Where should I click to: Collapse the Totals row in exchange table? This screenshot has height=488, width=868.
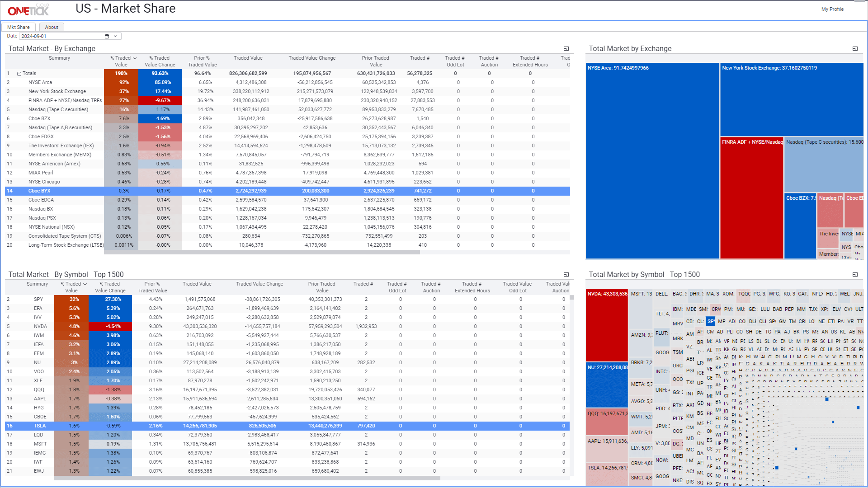tap(19, 74)
